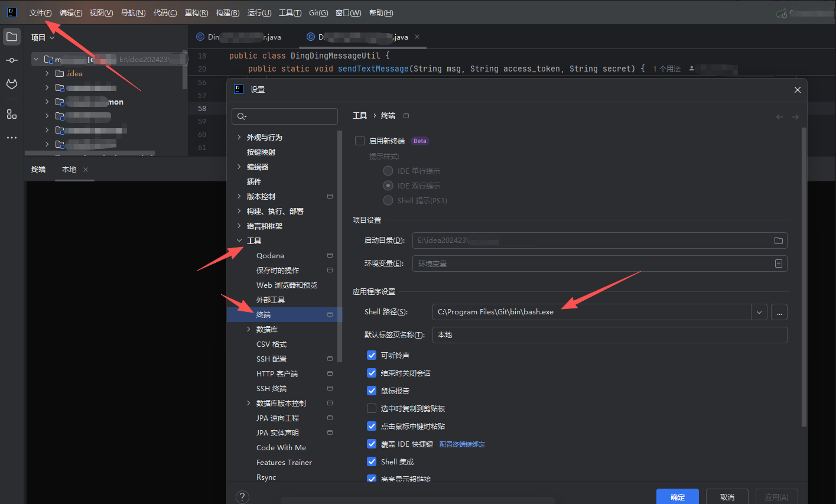This screenshot has height=504, width=836.
Task: Switch to the 本地 terminal tab
Action: [69, 170]
